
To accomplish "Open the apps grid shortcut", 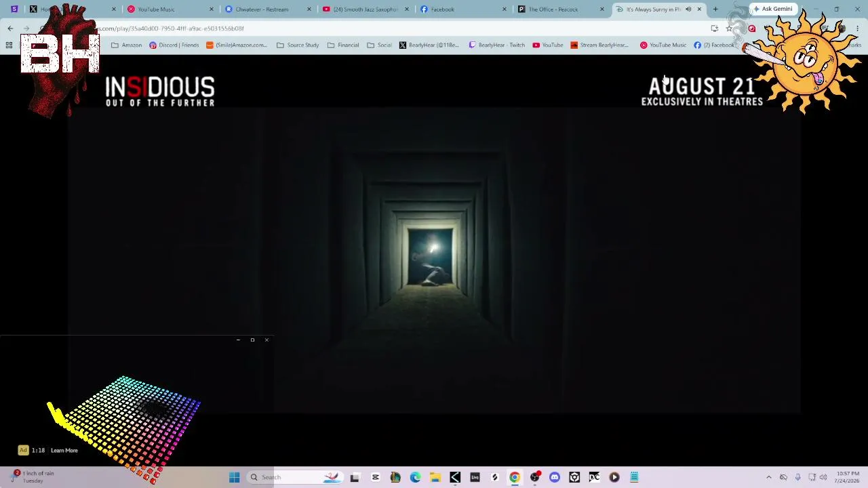I will click(x=9, y=45).
